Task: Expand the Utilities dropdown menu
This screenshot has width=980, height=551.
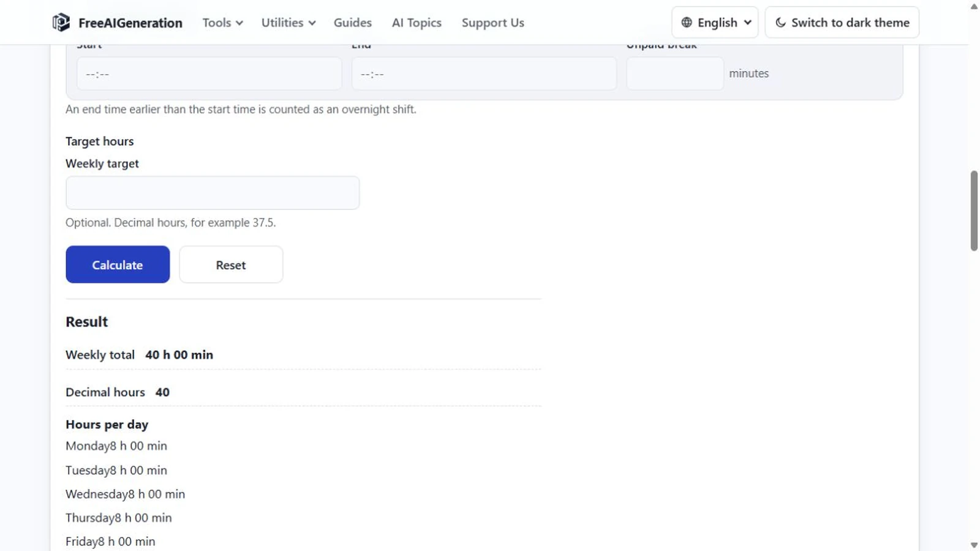Action: (x=288, y=23)
